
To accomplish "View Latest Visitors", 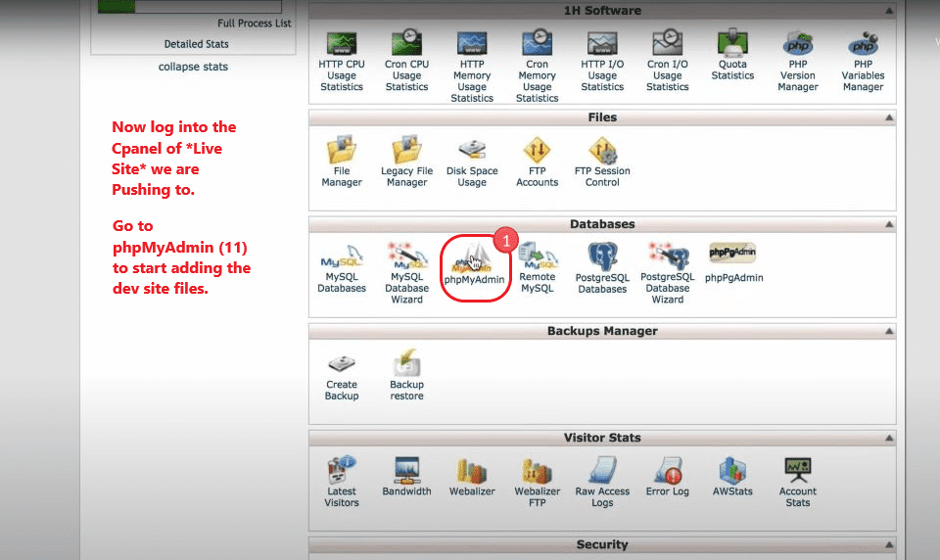I will tap(342, 482).
